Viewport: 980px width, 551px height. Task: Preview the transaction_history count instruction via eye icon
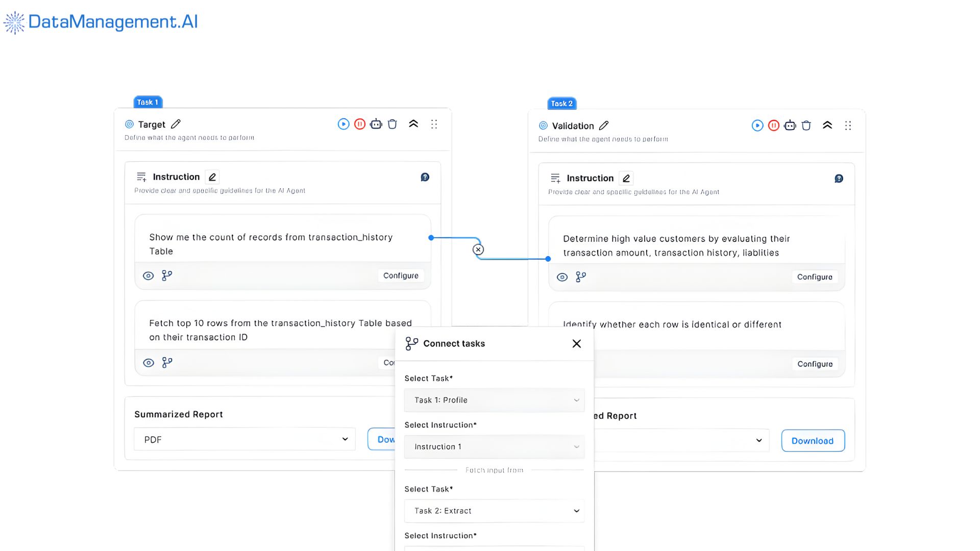pyautogui.click(x=149, y=275)
